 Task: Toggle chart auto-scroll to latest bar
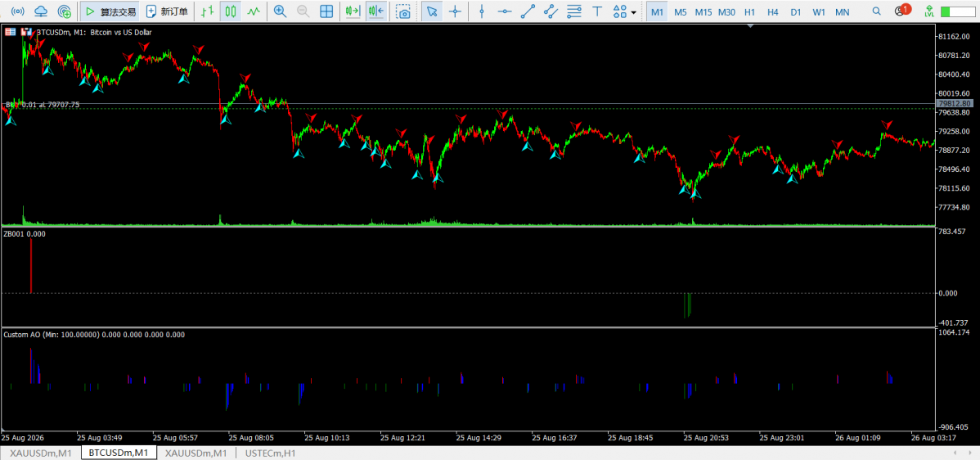click(x=353, y=11)
